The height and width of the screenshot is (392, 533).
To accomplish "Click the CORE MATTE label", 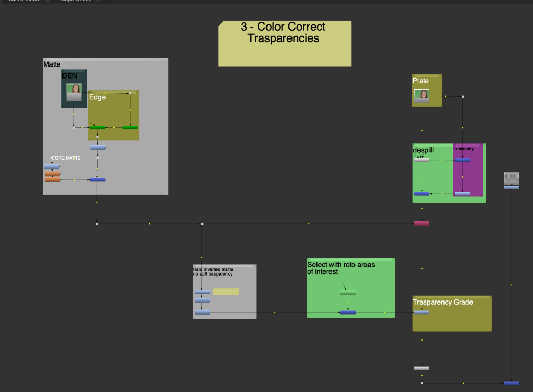I will point(66,158).
